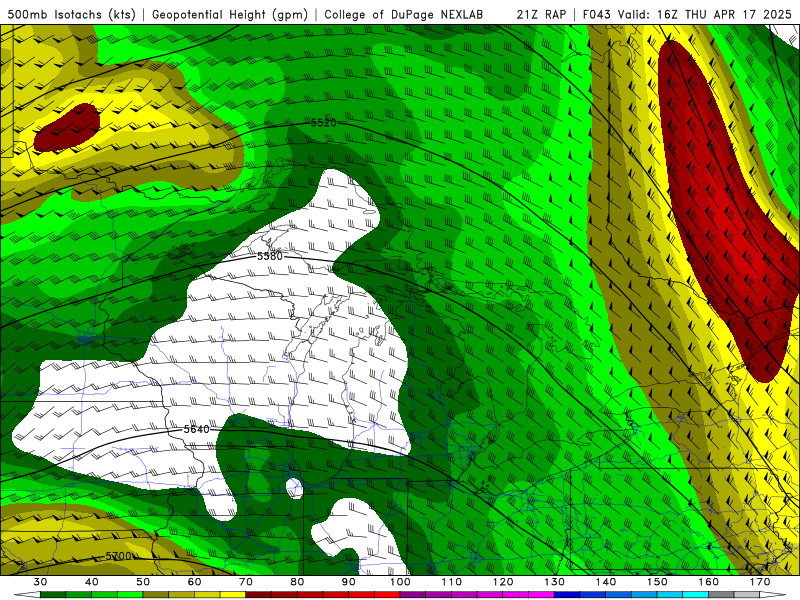This screenshot has width=800, height=600.
Task: Select the olive 50-55 kt legend swatch
Action: tap(156, 595)
